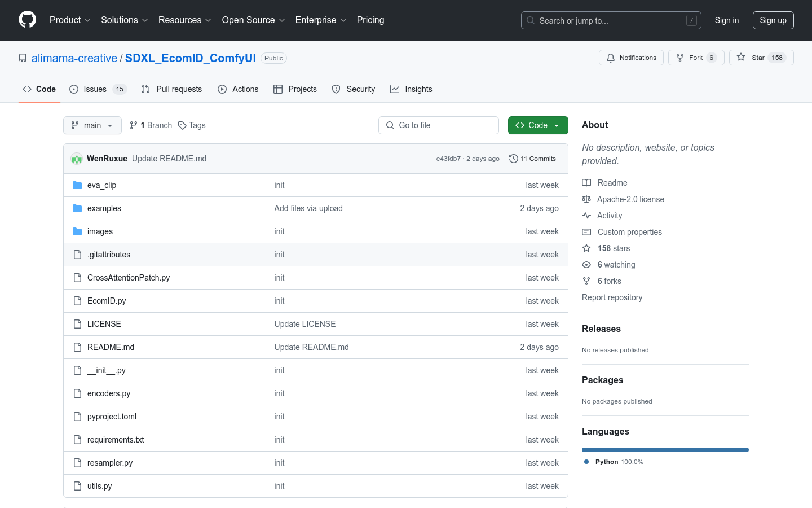Open the Pull requests tab

coord(171,89)
